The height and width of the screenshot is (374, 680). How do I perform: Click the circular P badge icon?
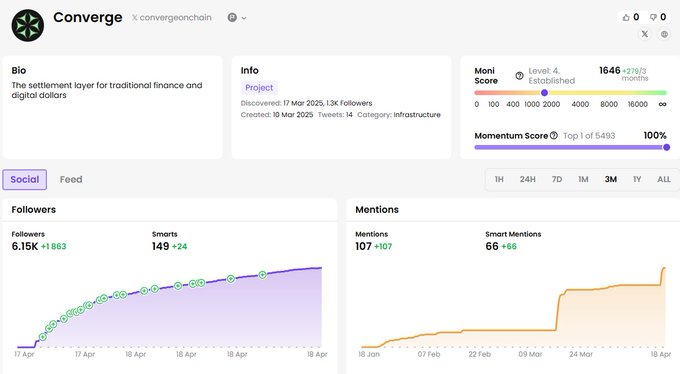(232, 17)
